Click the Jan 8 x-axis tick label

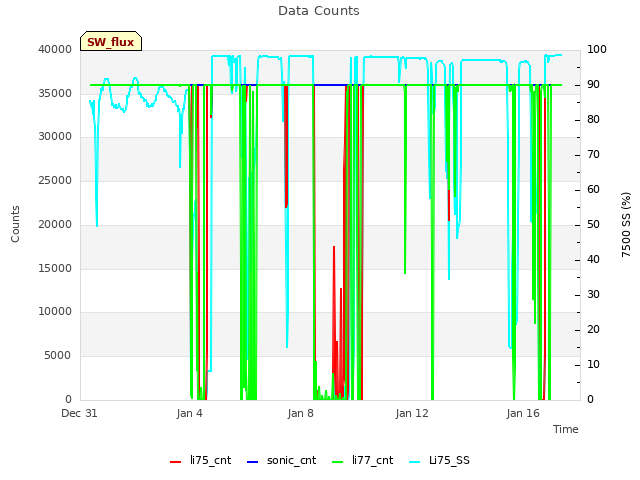(x=300, y=413)
